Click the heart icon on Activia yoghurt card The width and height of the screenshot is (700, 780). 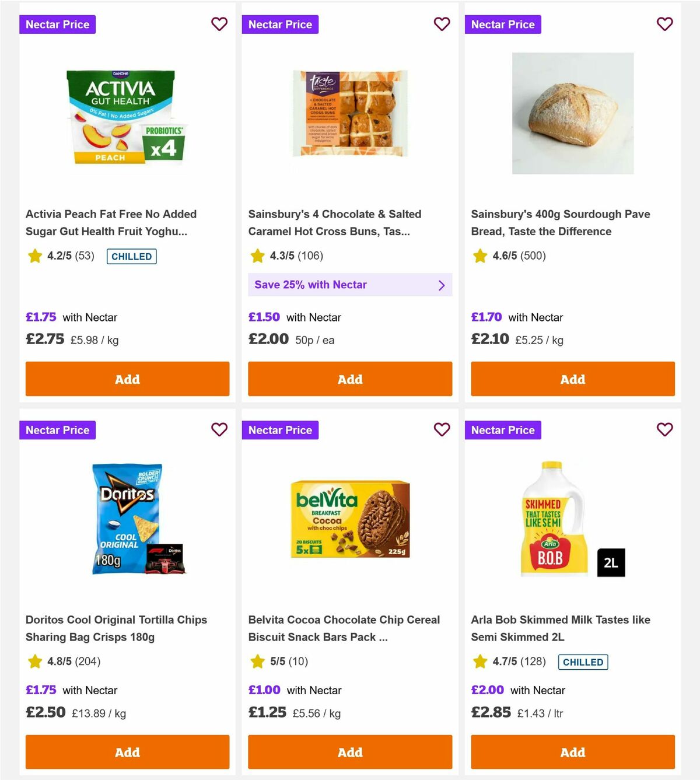[219, 25]
